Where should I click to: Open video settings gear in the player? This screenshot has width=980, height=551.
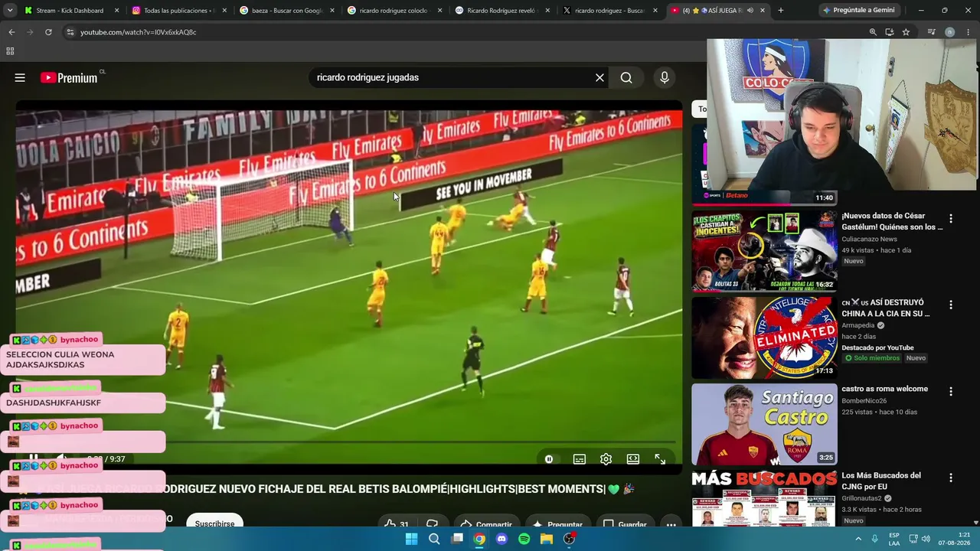(x=606, y=459)
